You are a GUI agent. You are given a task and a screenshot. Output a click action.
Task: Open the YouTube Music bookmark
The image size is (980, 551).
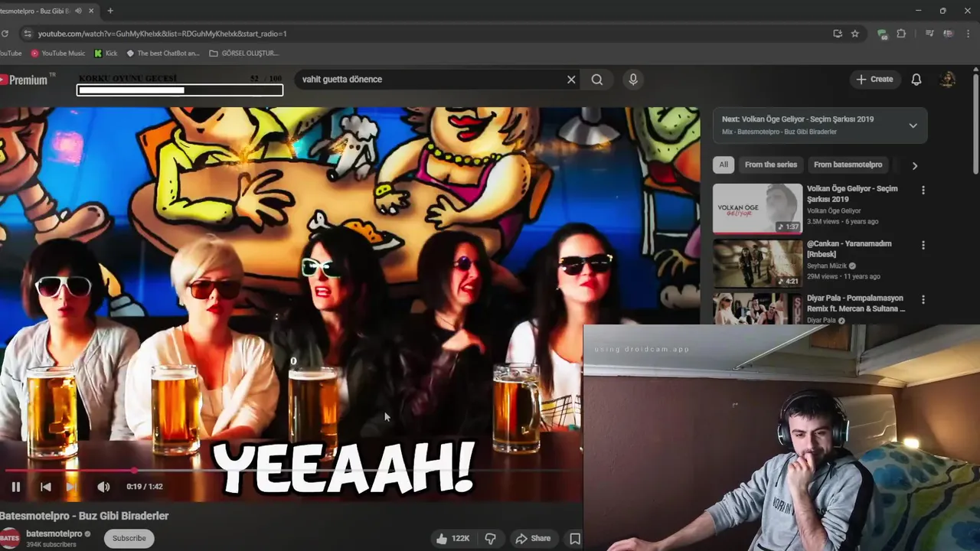[58, 54]
